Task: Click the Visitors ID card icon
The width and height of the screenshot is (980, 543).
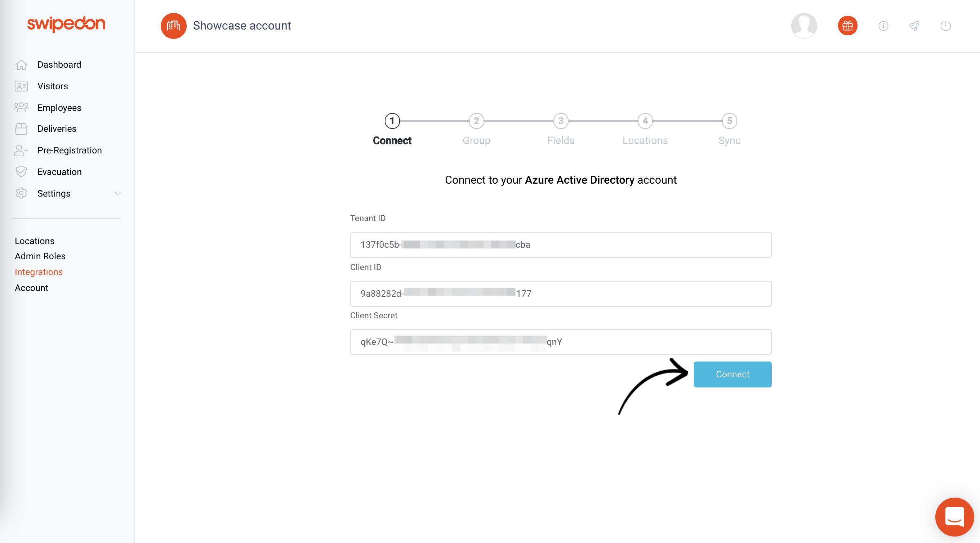Action: pos(21,86)
